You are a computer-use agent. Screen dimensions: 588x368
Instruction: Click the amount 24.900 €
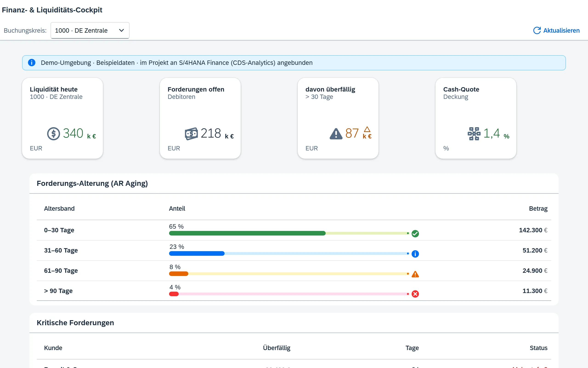[x=535, y=270]
